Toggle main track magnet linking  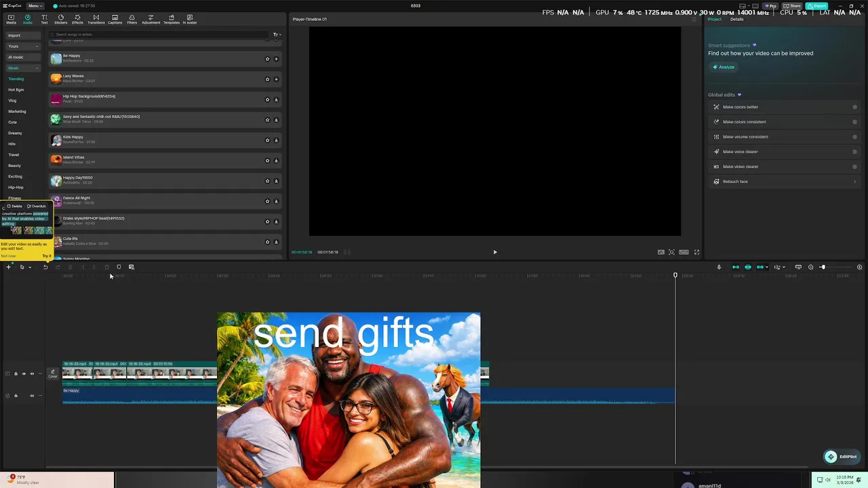coord(736,267)
